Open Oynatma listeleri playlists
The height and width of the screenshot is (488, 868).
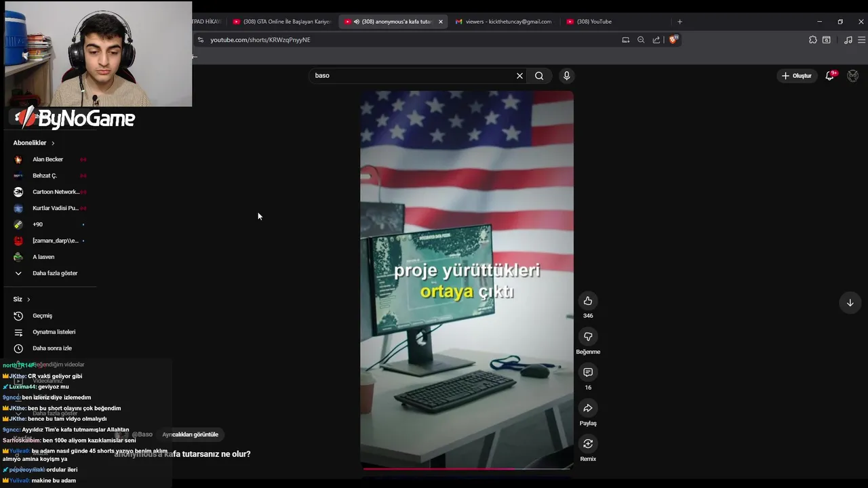click(54, 332)
